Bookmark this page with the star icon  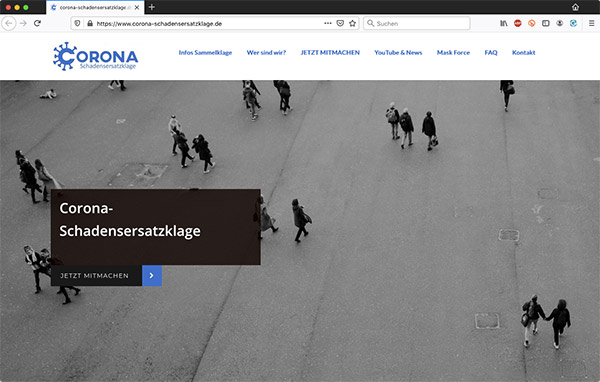(352, 23)
